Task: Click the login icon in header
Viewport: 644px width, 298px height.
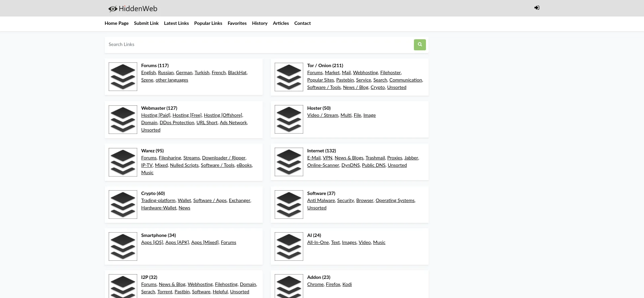Action: coord(537,8)
